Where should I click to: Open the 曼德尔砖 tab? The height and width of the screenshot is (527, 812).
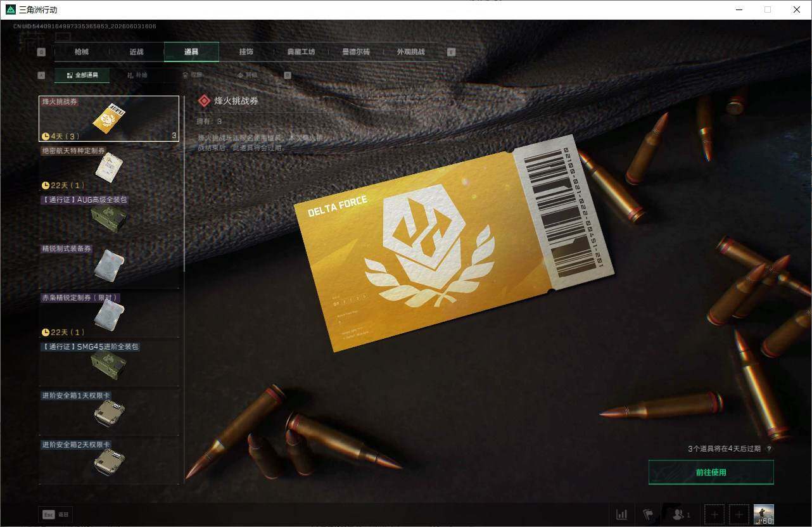355,52
